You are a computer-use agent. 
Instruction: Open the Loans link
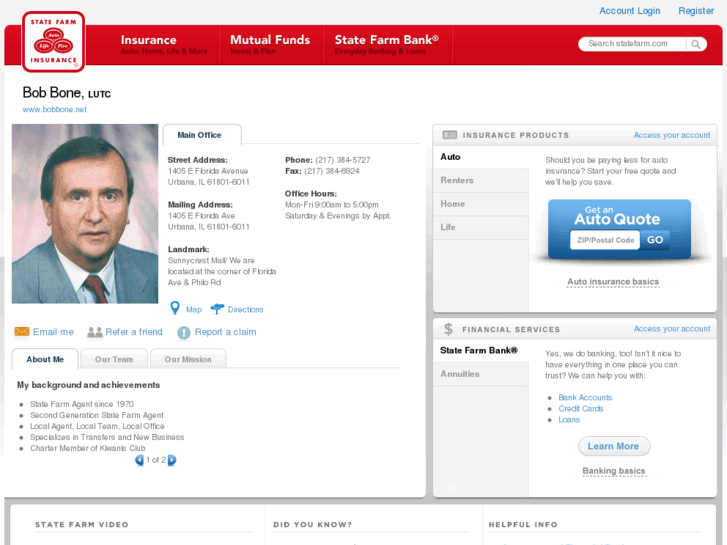point(569,420)
